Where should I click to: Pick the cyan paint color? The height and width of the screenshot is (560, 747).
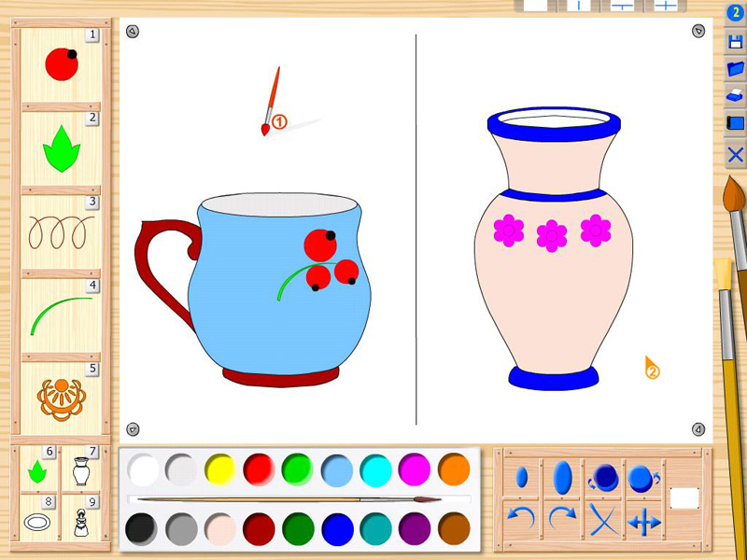pos(375,469)
